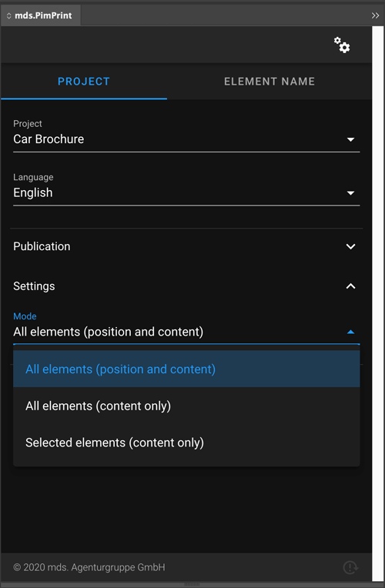Expand the Publication section
Viewport: 385px width, 588px height.
(186, 246)
